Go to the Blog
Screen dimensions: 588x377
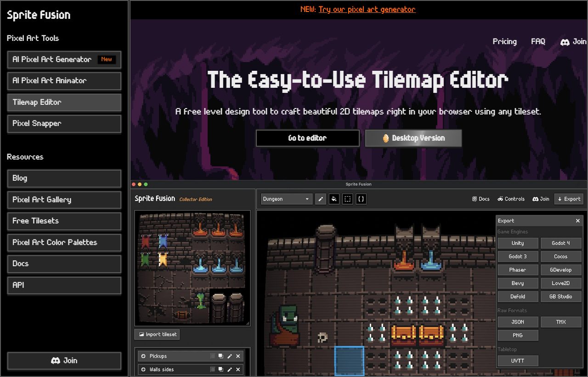pos(64,178)
